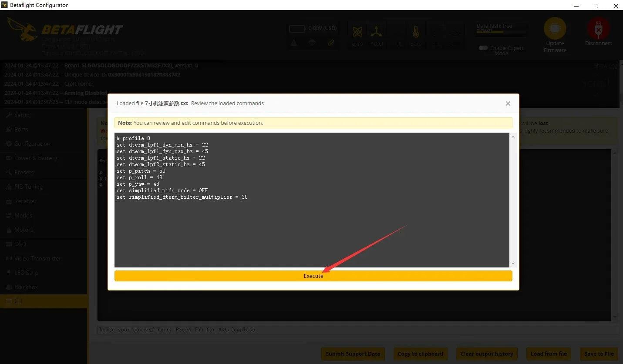Click the Gyro sensor icon

[x=357, y=32]
